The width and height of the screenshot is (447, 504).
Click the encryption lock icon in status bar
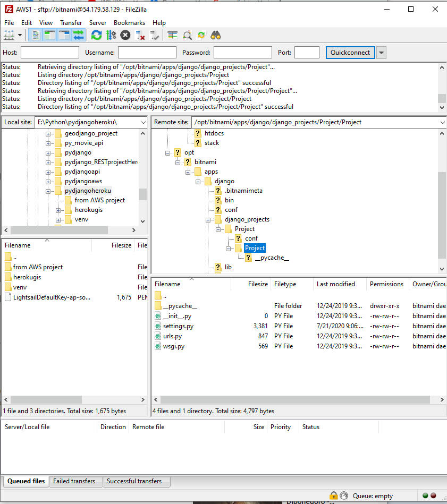(334, 496)
